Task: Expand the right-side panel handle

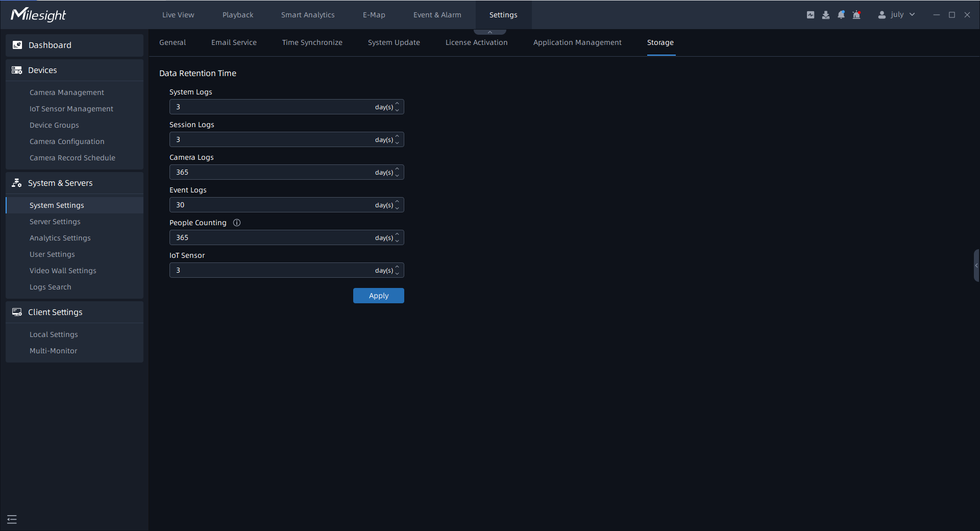Action: click(x=976, y=265)
